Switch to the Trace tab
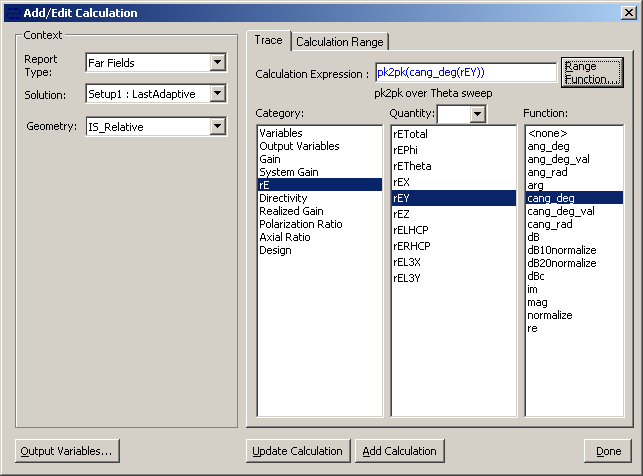The width and height of the screenshot is (643, 476). 269,40
